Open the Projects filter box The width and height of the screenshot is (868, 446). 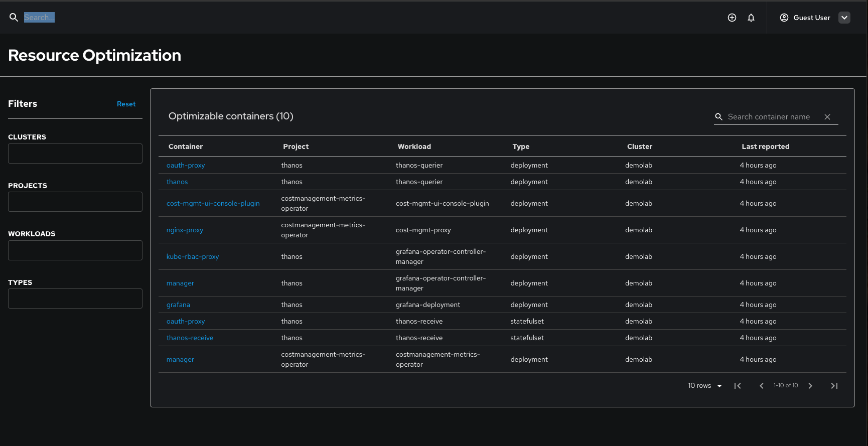pos(75,202)
